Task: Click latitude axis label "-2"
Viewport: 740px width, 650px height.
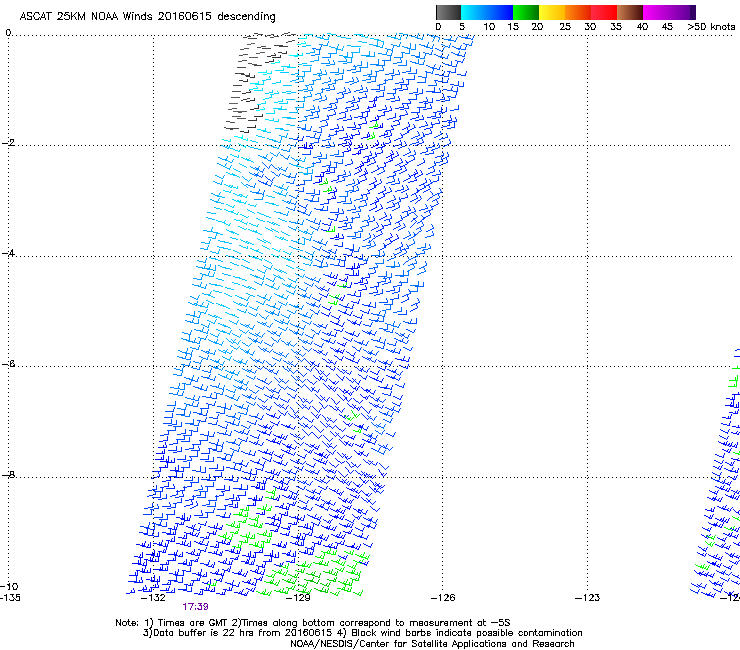Action: 8,143
